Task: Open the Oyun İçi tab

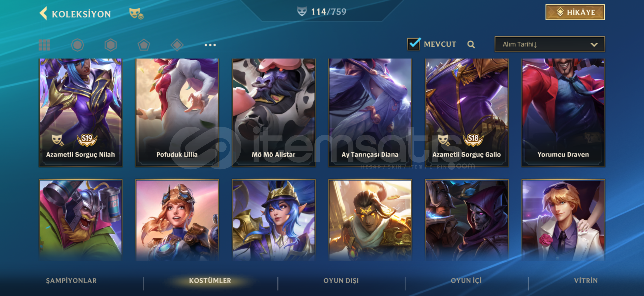Action: (466, 281)
